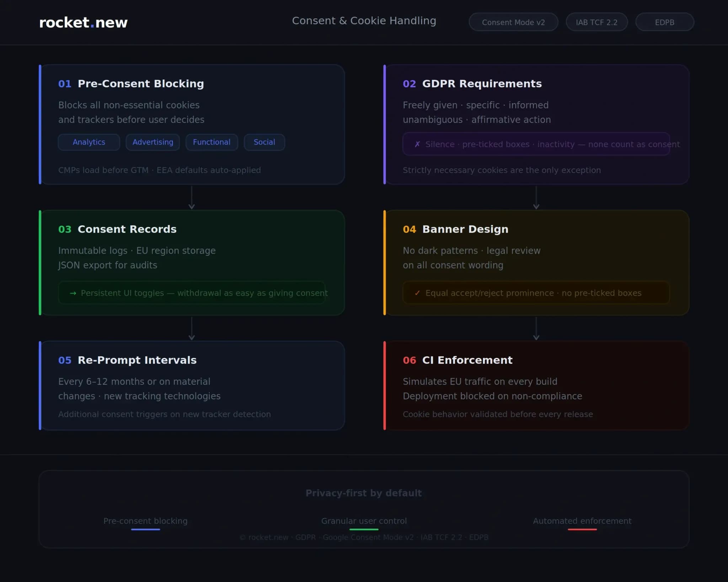The image size is (728, 582).
Task: Click the down arrow below Pre-Consent Blocking card
Action: coord(192,198)
